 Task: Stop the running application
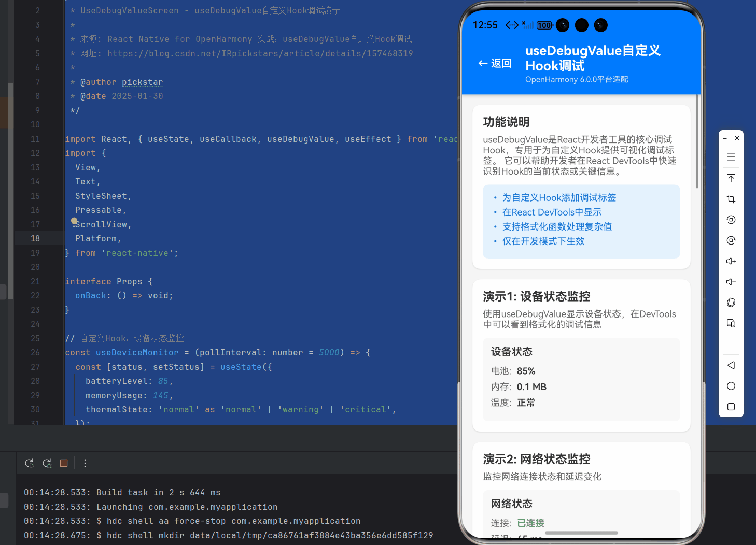pyautogui.click(x=63, y=463)
